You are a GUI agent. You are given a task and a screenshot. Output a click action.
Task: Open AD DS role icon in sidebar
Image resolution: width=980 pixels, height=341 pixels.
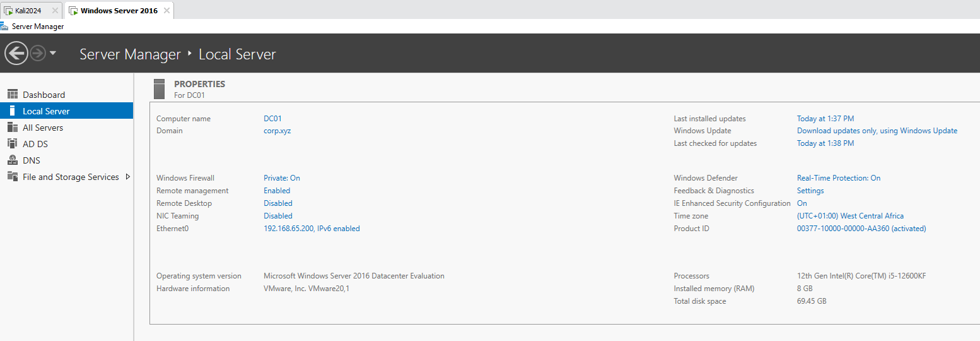point(13,144)
